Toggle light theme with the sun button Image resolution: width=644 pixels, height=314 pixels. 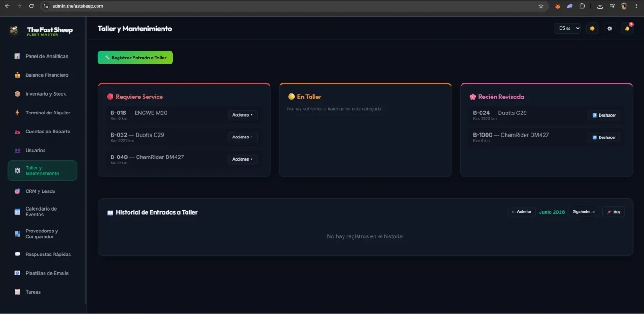tap(592, 29)
